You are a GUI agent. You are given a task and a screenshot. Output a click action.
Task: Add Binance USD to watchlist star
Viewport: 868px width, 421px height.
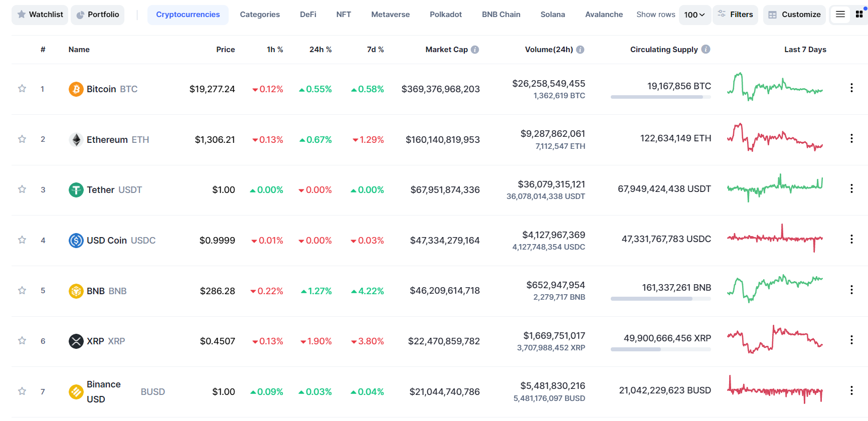pos(22,391)
